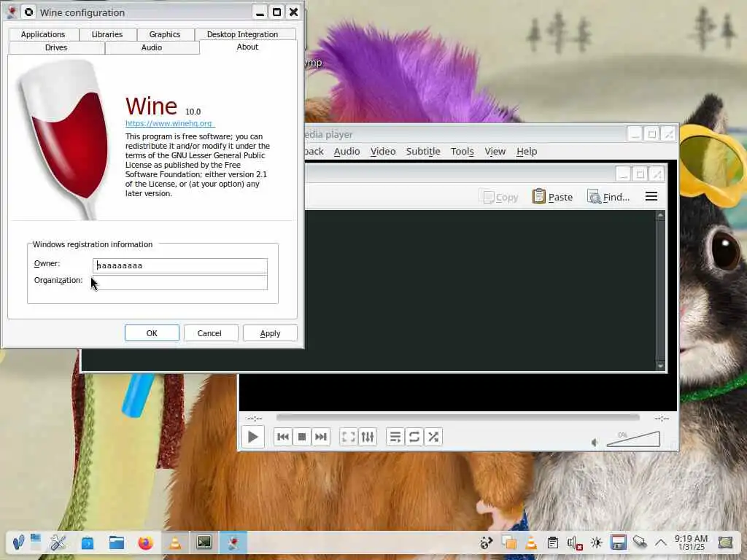
Task: Click Paste in the terminal toolbar
Action: 553,197
